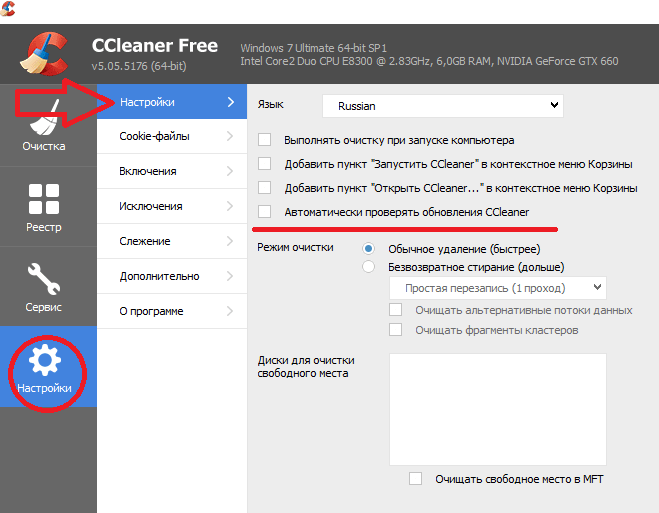Check Добавить пункт "Запустить CCleaner" option
This screenshot has height=513, width=659.
coord(264,163)
